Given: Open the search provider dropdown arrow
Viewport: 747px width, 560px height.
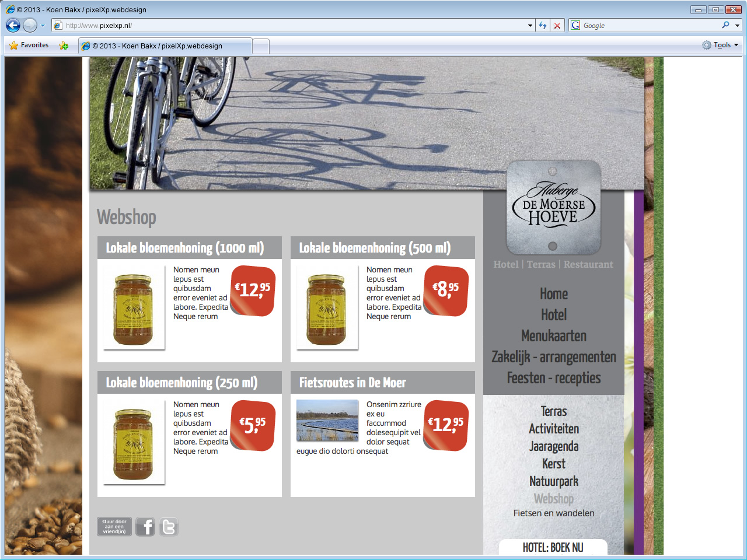Looking at the screenshot, I should click(x=737, y=26).
